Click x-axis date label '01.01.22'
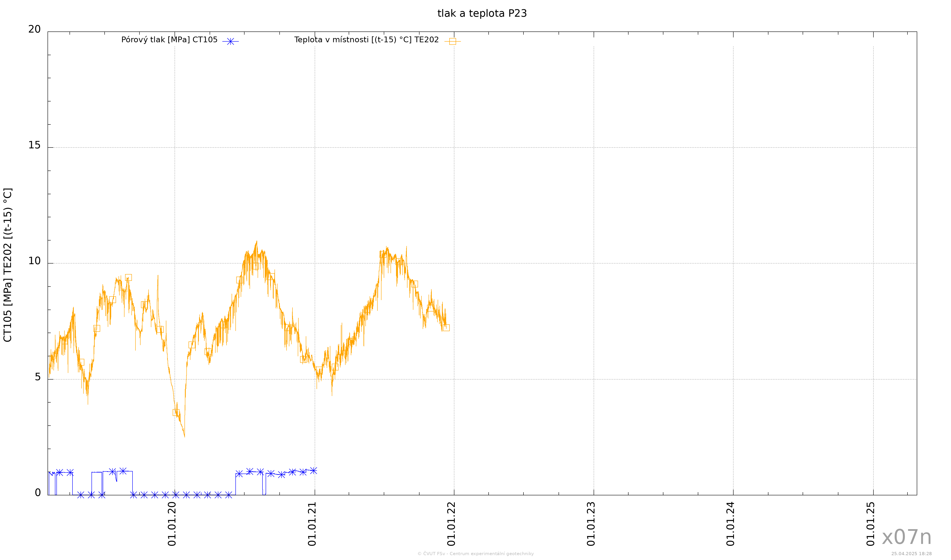Screen dimensions: 951x560 tap(451, 524)
